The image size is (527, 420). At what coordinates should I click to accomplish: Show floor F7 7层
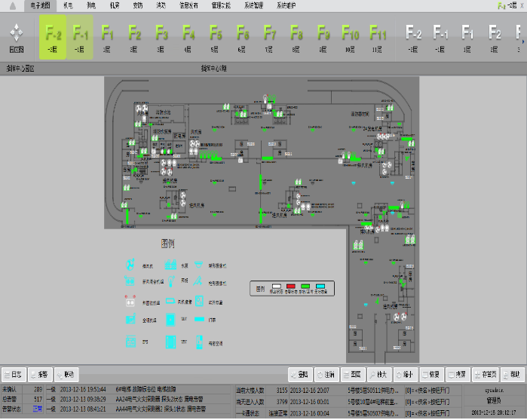coord(269,38)
